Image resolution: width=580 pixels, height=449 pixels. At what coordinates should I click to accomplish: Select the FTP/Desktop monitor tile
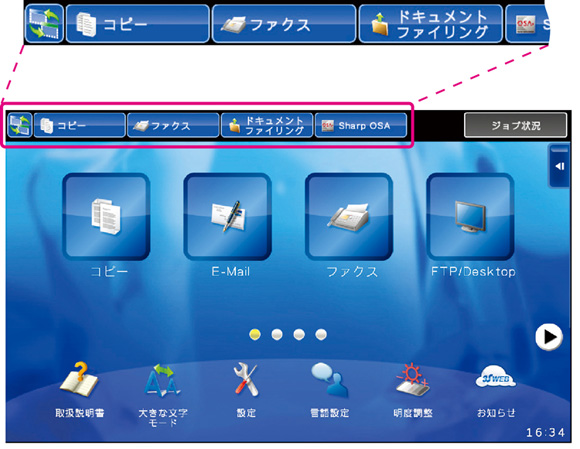tap(470, 217)
